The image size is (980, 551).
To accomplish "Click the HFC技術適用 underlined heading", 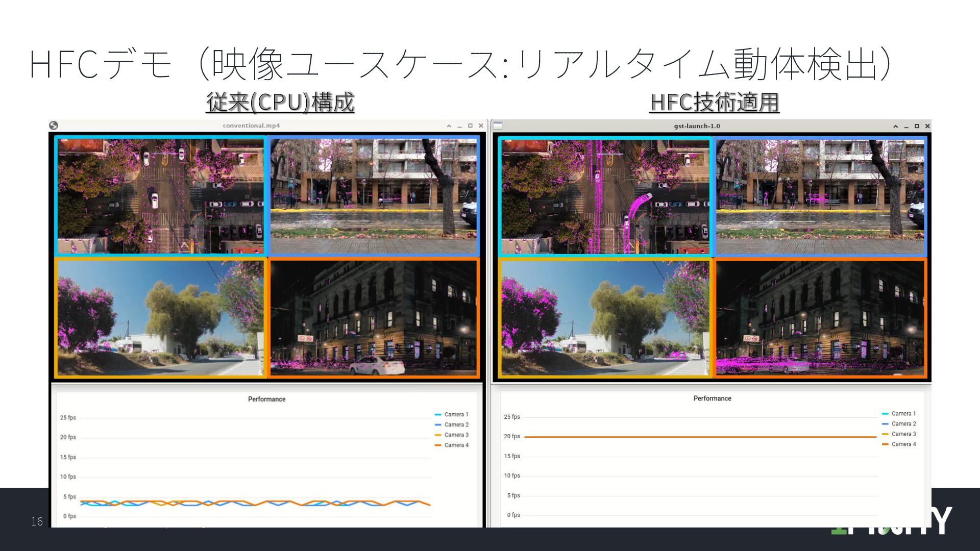I will pos(714,102).
